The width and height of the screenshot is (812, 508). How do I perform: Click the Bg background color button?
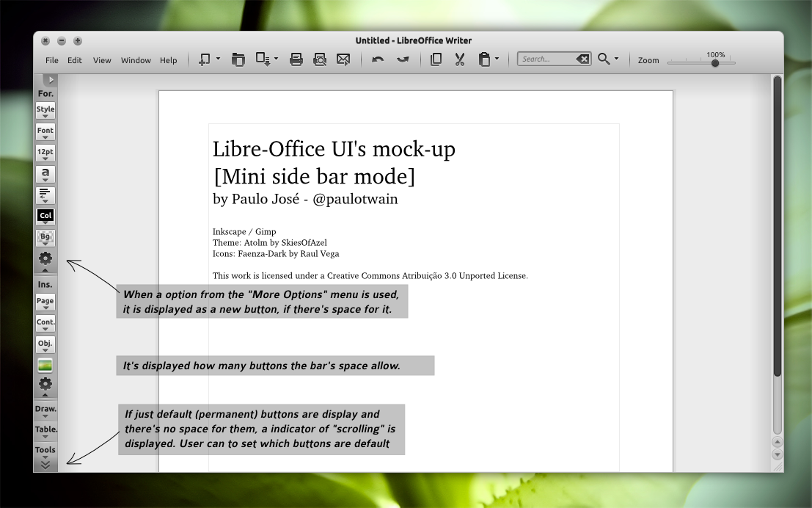[45, 237]
